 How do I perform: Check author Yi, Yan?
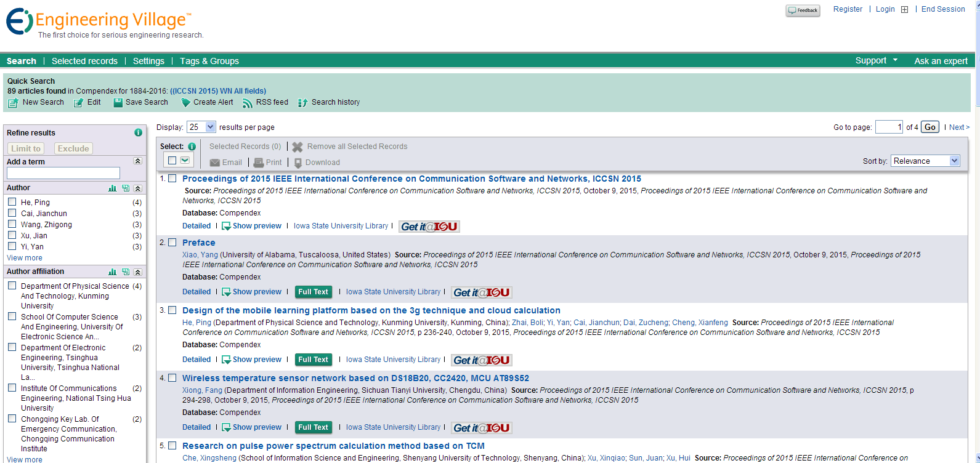(x=12, y=246)
